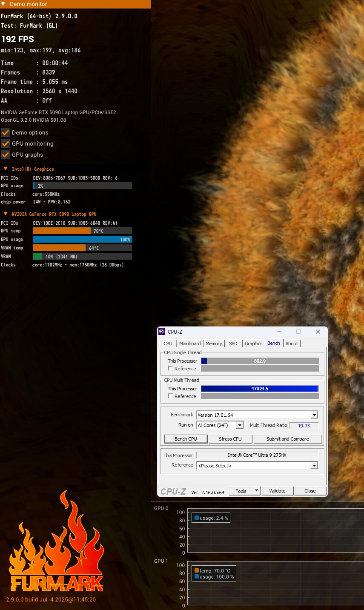Toggle the GPU monitoring checkbox
364x610 pixels.
tap(5, 143)
